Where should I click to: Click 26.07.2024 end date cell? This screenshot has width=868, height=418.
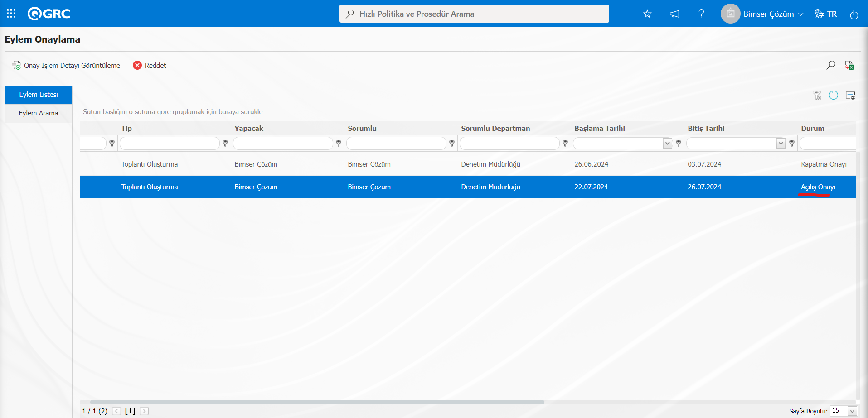(704, 187)
